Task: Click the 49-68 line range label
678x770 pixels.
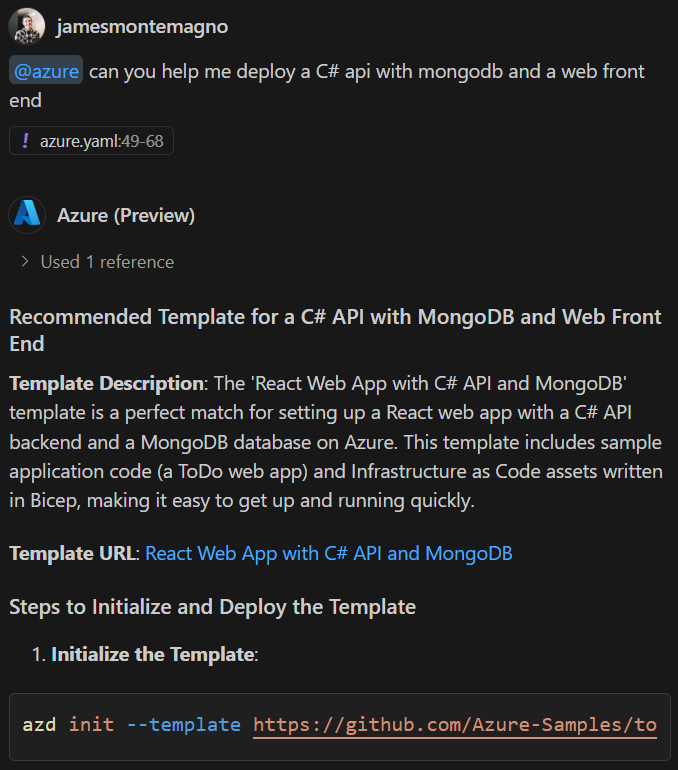Action: (x=142, y=141)
